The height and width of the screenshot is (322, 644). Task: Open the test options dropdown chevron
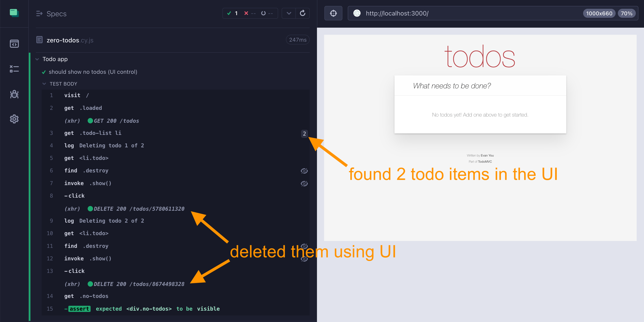(289, 13)
